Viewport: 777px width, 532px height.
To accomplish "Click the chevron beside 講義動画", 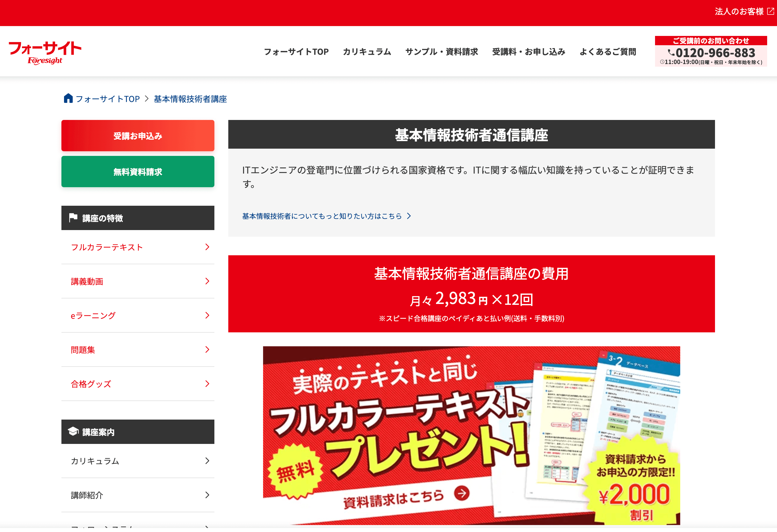I will [207, 281].
